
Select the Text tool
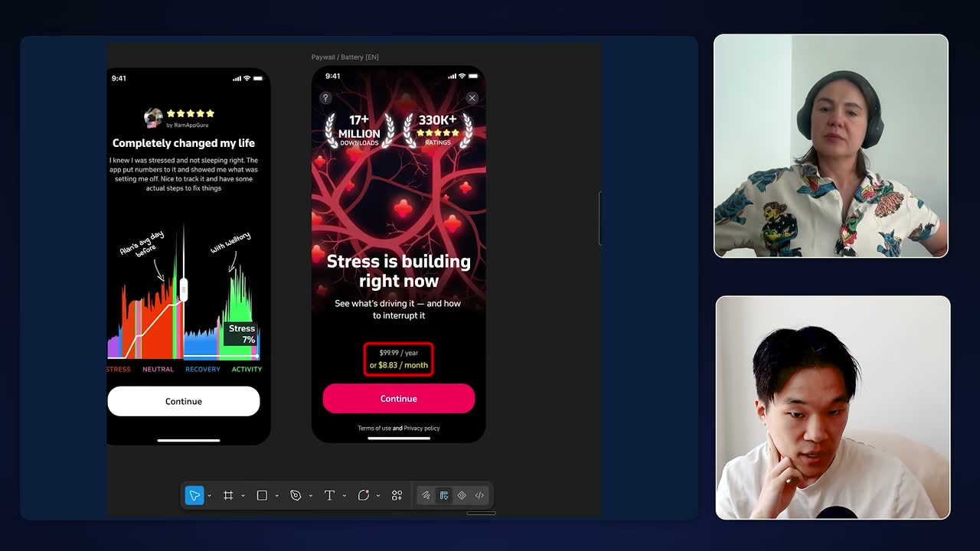click(x=329, y=496)
